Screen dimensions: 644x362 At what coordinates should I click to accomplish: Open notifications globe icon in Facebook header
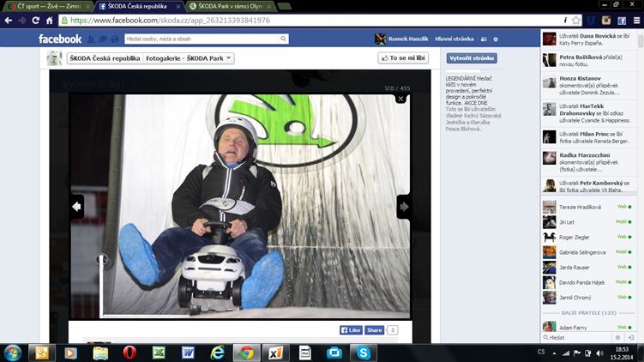coord(115,39)
